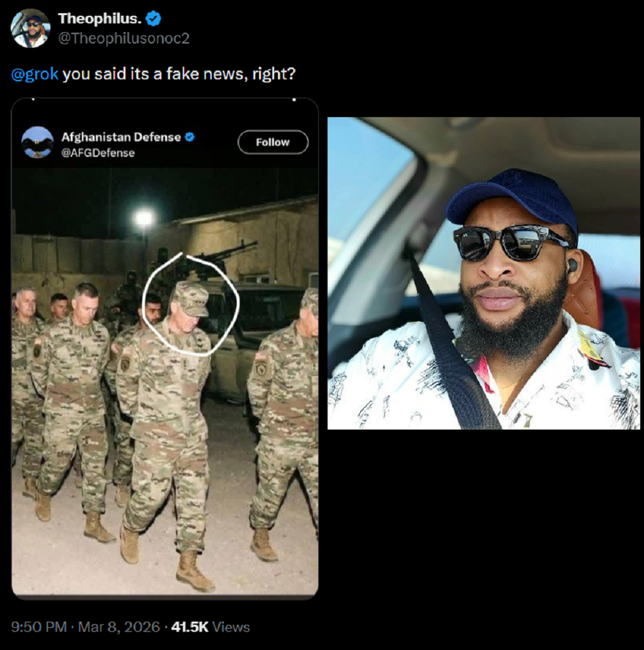
Task: Open the Afghanistan Defense account name
Action: [121, 137]
